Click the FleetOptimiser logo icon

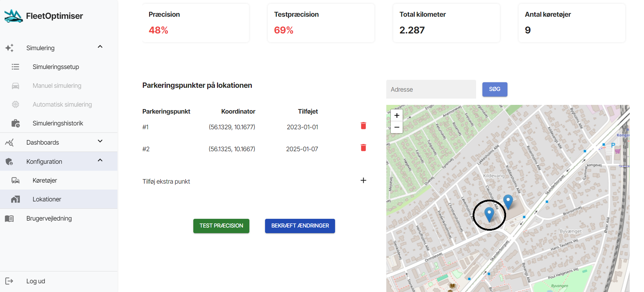13,16
